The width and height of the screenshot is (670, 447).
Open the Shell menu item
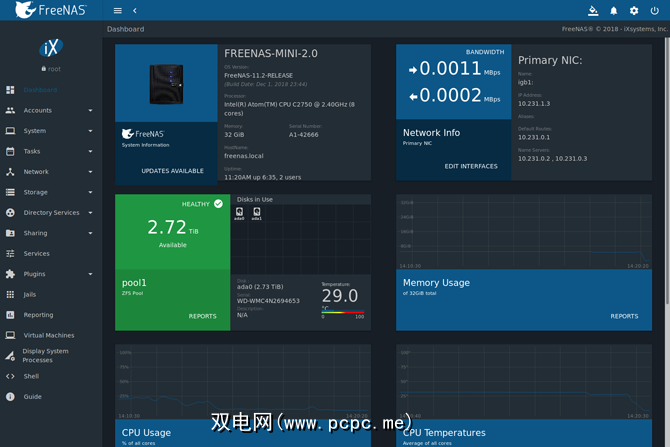pyautogui.click(x=31, y=376)
